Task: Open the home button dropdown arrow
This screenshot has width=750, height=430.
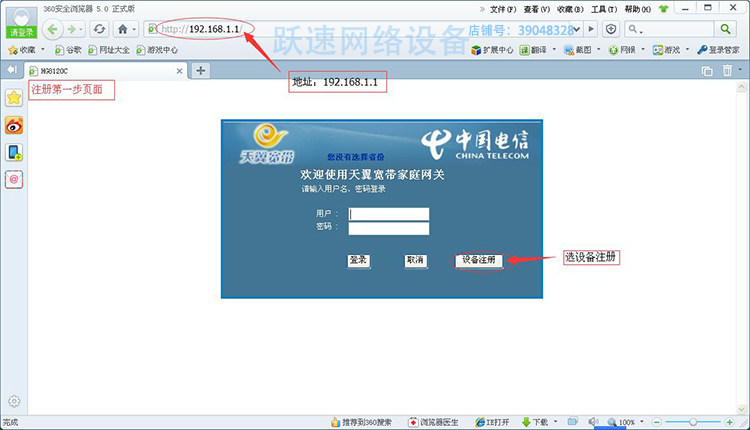Action: coord(134,30)
